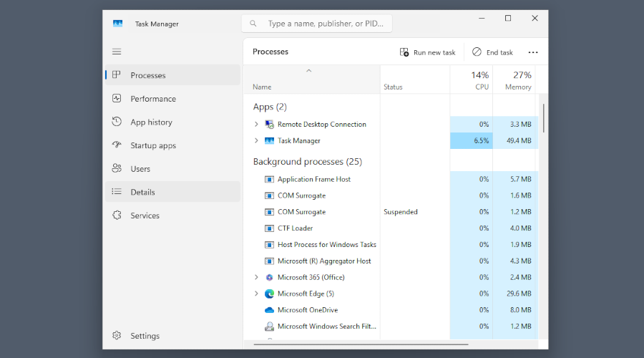Click the Remote Desktop Connection icon
This screenshot has height=358, width=644.
(x=270, y=124)
